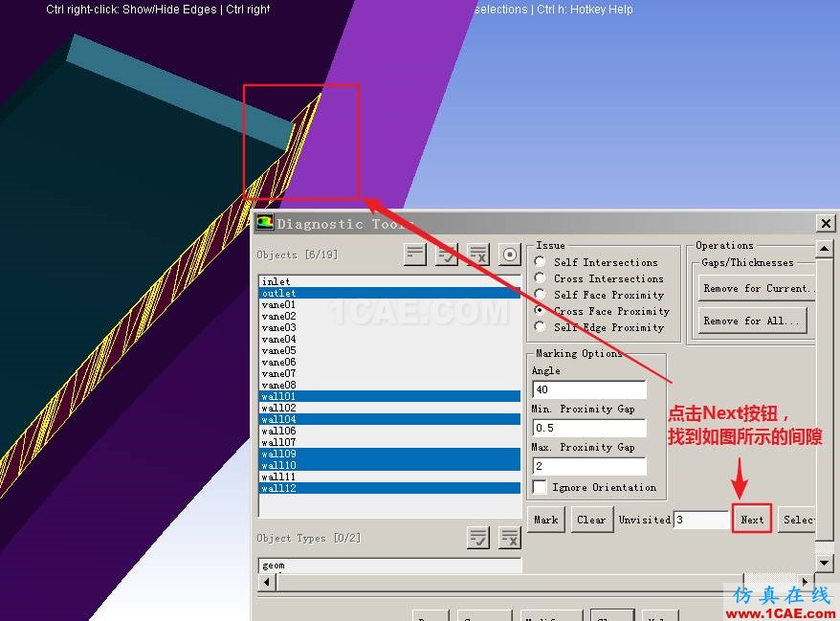This screenshot has height=621, width=840.
Task: Select vane01 in the Objects list
Action: click(x=389, y=304)
